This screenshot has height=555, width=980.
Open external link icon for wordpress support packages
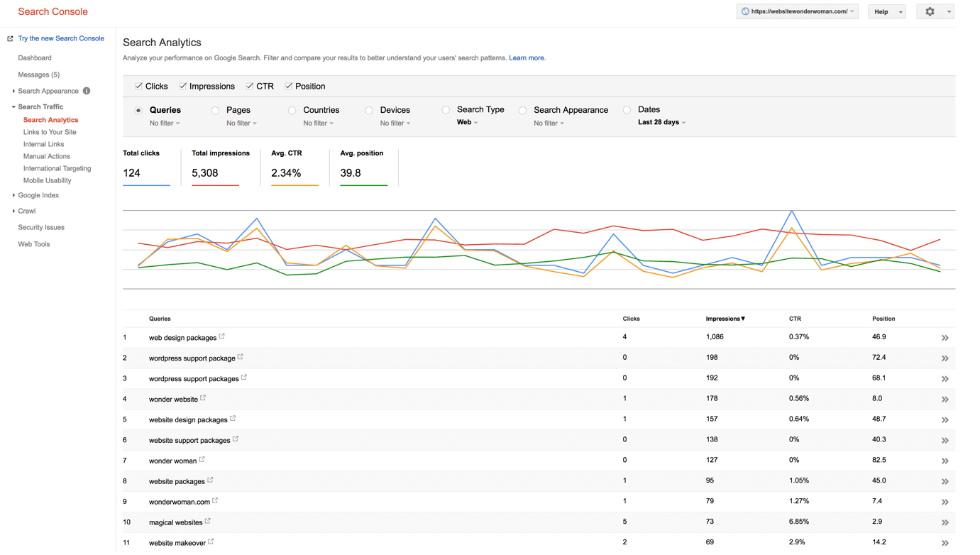pos(244,378)
